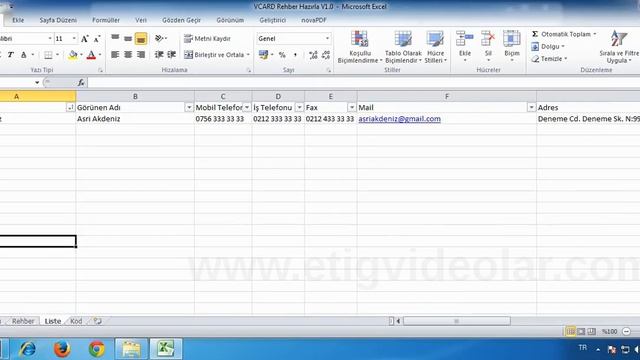The width and height of the screenshot is (640, 360).
Task: Open the Veri ribbon tab
Action: pos(141,20)
